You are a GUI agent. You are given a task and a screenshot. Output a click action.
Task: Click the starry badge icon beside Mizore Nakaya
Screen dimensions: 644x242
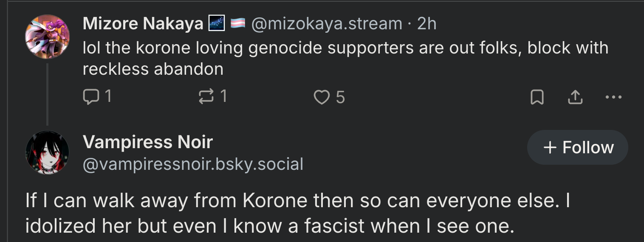[217, 24]
